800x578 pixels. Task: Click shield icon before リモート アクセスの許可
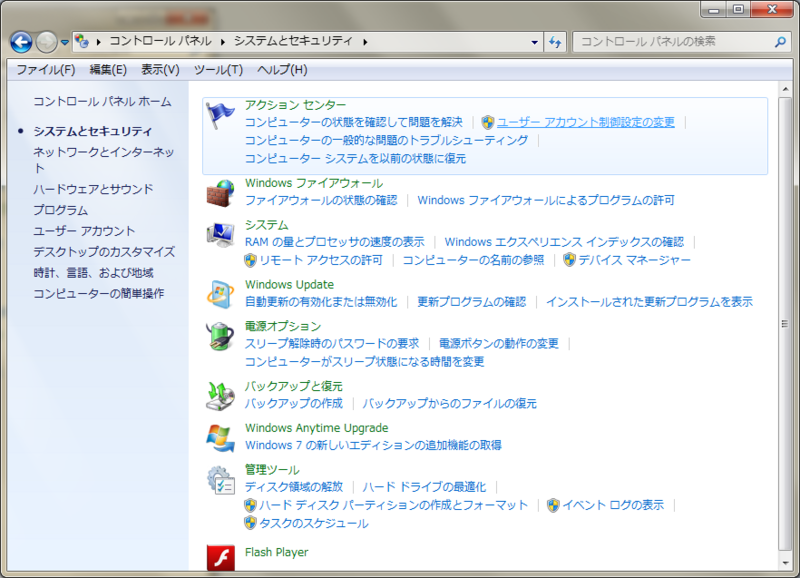coord(250,260)
